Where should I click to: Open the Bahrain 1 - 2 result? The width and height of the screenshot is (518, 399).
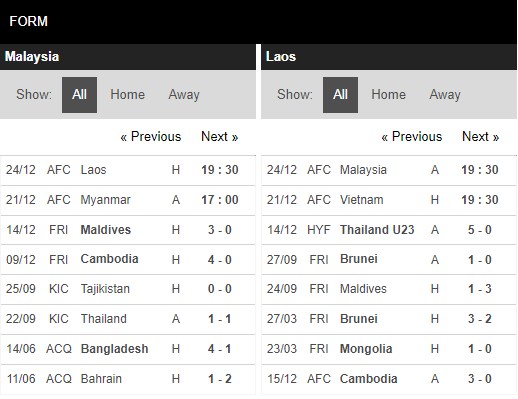coord(128,379)
